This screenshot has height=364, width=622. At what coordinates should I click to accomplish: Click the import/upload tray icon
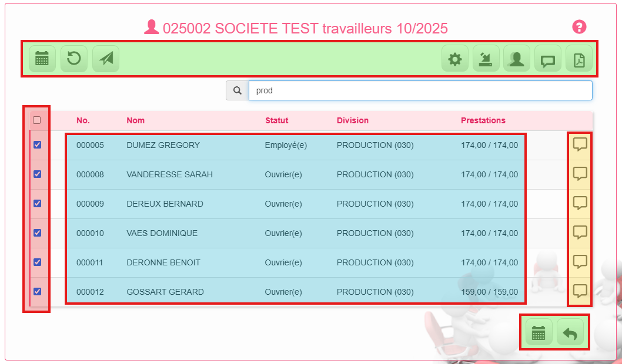(x=486, y=58)
